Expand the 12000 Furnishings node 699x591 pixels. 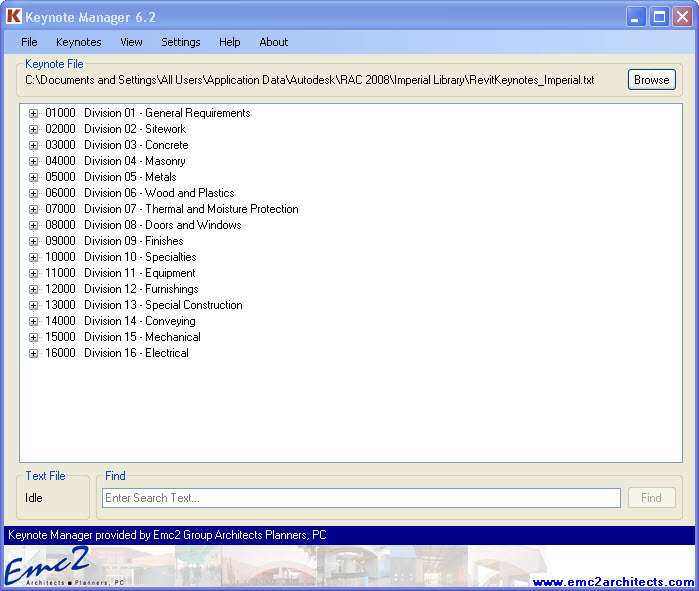[x=33, y=289]
